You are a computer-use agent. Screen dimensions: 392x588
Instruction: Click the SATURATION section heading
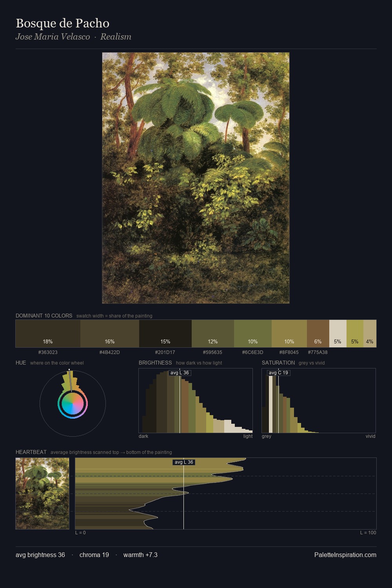(x=278, y=363)
